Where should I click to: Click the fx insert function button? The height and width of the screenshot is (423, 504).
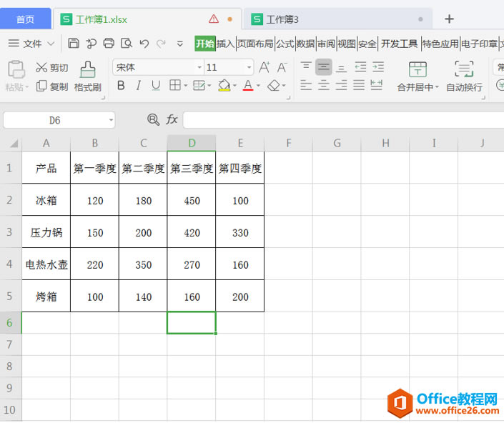click(x=172, y=120)
